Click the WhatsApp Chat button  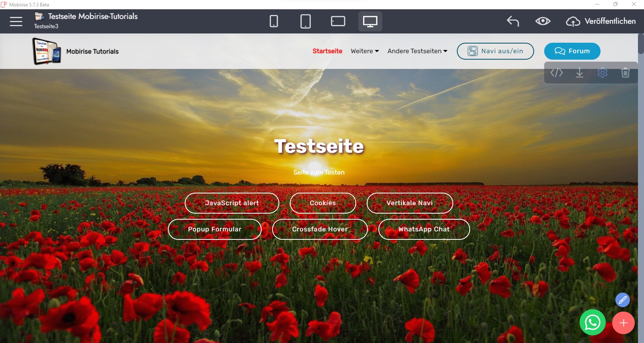[424, 229]
